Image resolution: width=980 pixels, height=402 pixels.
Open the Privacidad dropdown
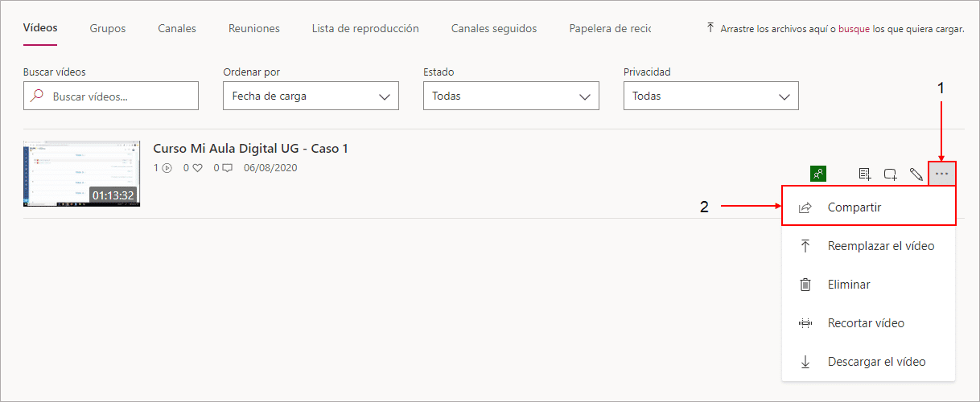pos(711,96)
